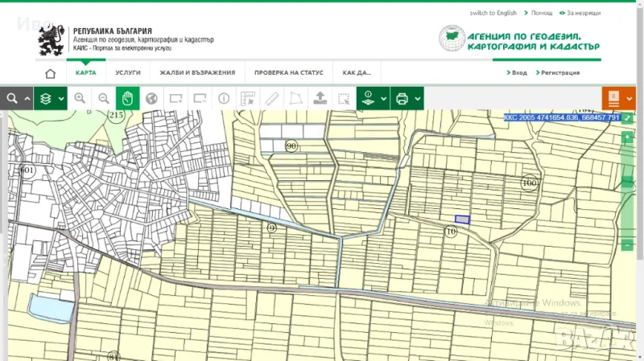The height and width of the screenshot is (361, 644).
Task: Click the blue highlighted parcel on map
Action: point(462,219)
